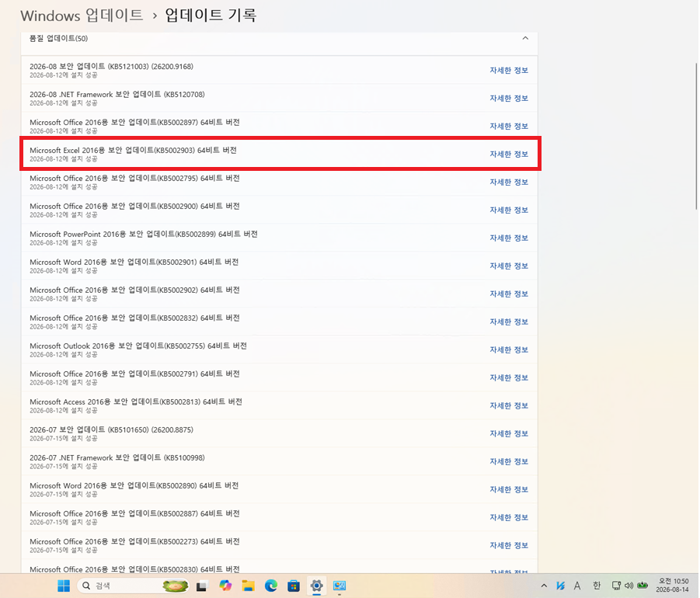Open 자세한 정보 for Word KB5002890
The image size is (700, 598).
point(509,489)
